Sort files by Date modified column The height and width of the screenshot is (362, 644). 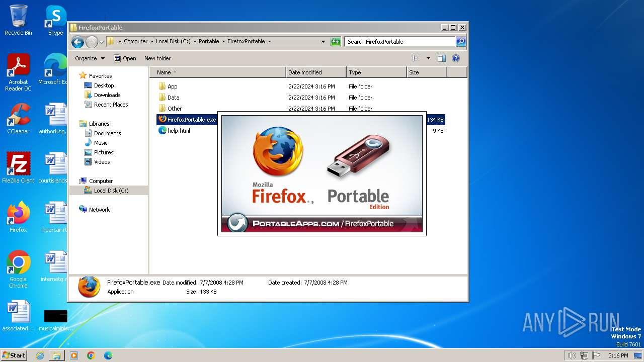[316, 72]
